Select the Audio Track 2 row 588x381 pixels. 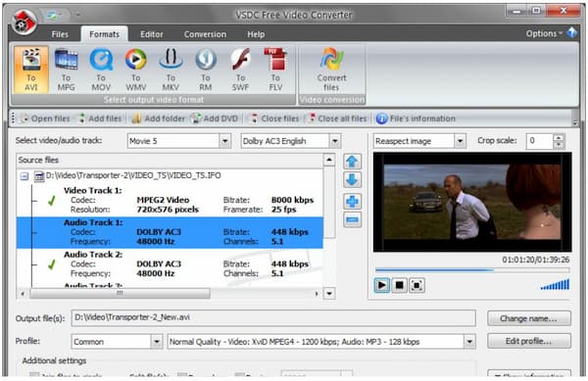[170, 264]
